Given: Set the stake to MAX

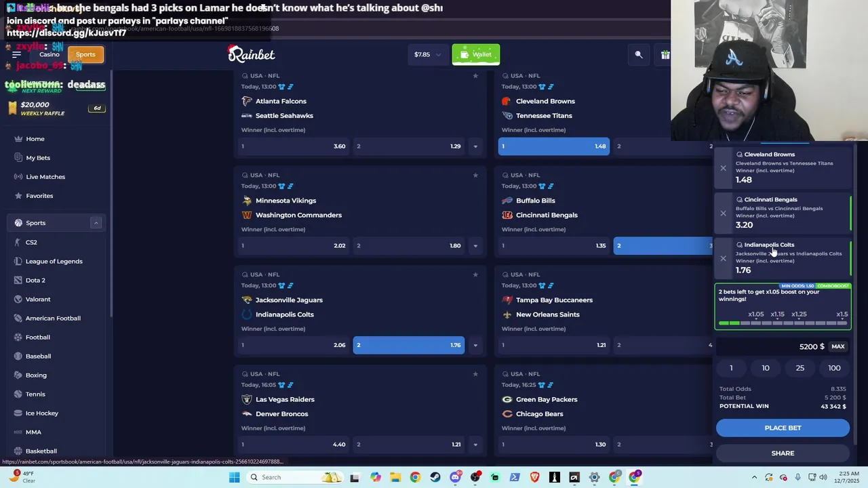Looking at the screenshot, I should pyautogui.click(x=838, y=346).
